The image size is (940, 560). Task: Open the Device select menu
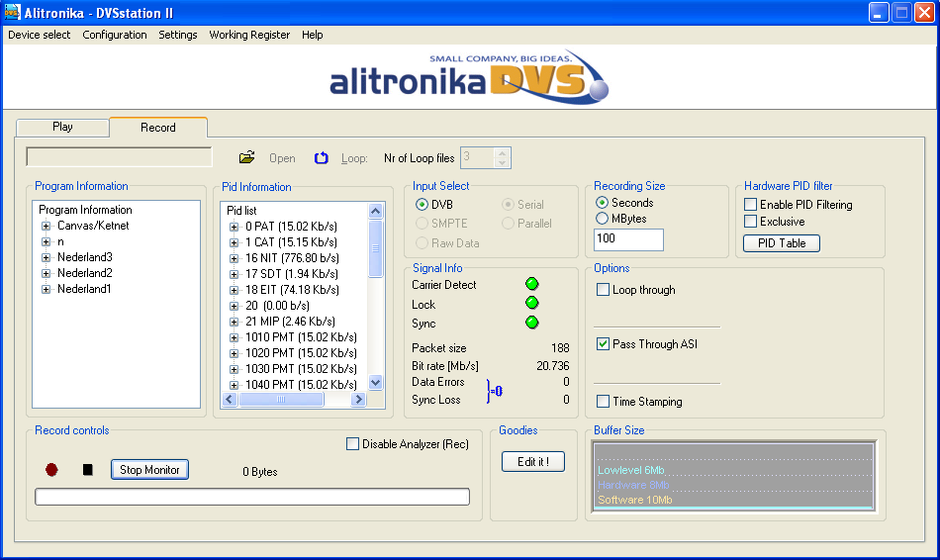click(39, 35)
